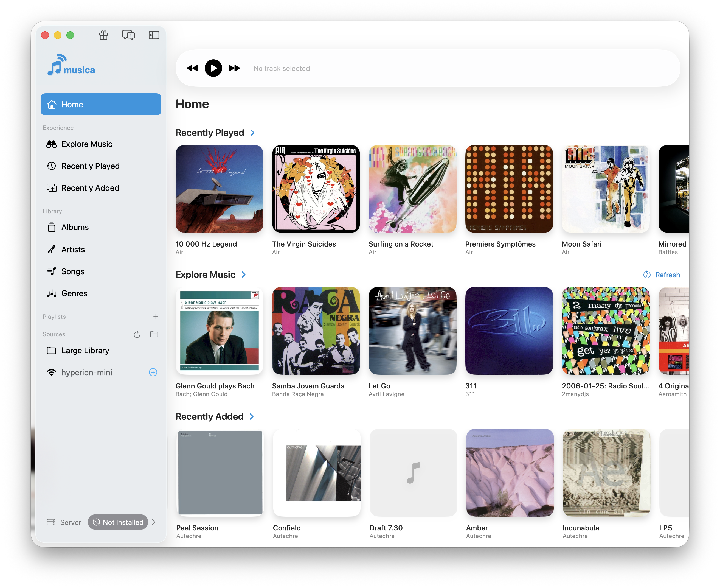Click the musica logo
The width and height of the screenshot is (720, 588).
(71, 65)
